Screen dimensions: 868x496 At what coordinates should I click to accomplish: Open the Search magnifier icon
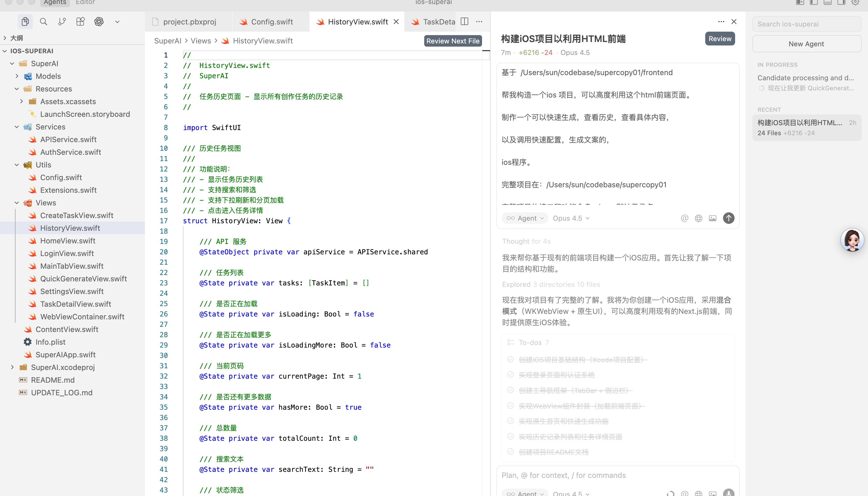[x=43, y=22]
